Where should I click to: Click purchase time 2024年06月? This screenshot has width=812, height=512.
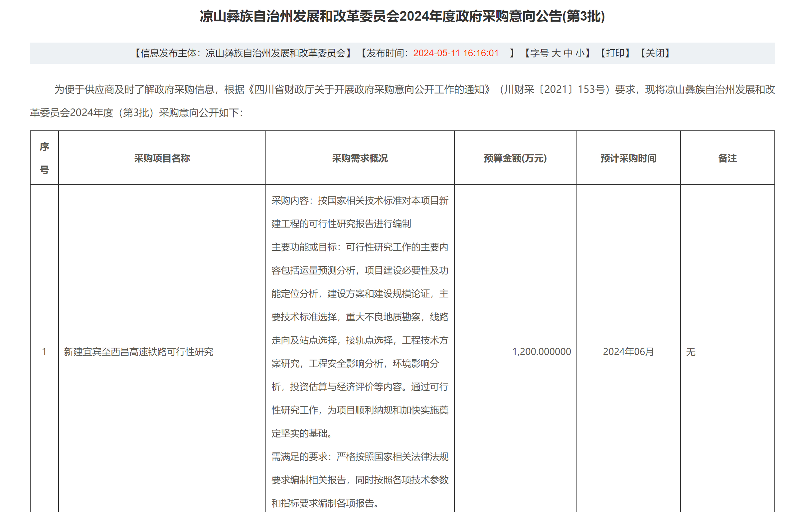(x=628, y=352)
